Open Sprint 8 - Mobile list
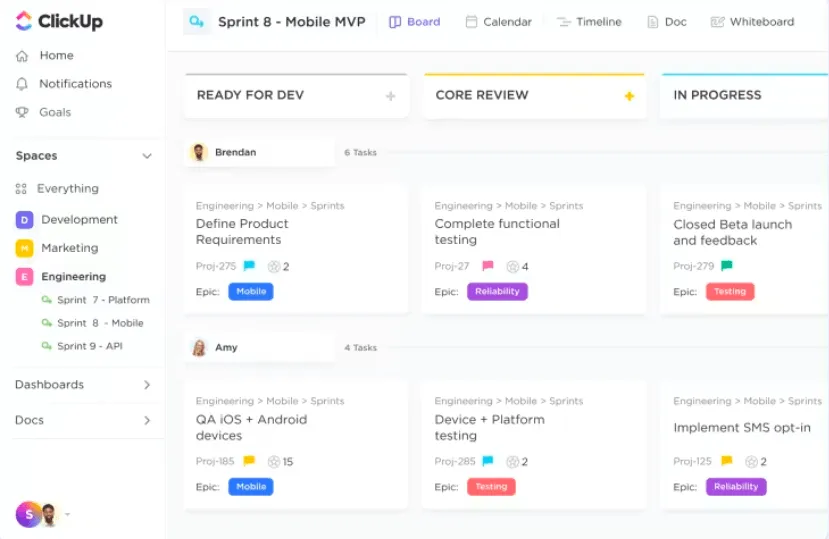Image resolution: width=829 pixels, height=539 pixels. pyautogui.click(x=93, y=323)
